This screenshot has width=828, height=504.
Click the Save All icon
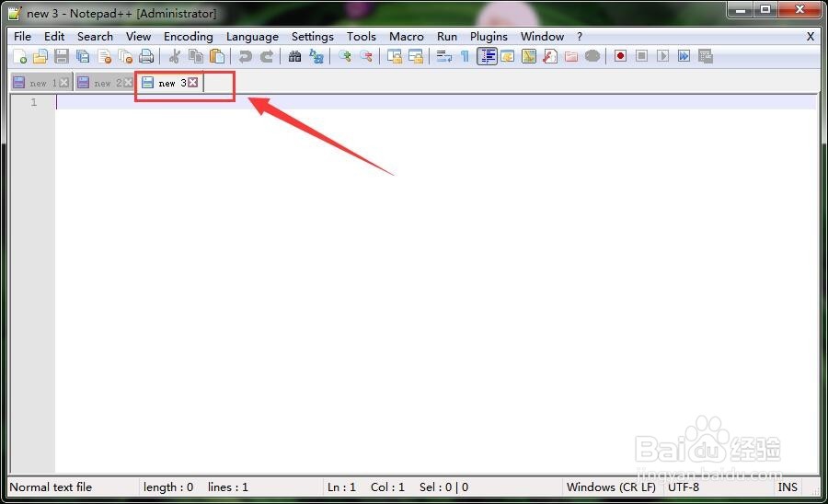click(x=83, y=56)
